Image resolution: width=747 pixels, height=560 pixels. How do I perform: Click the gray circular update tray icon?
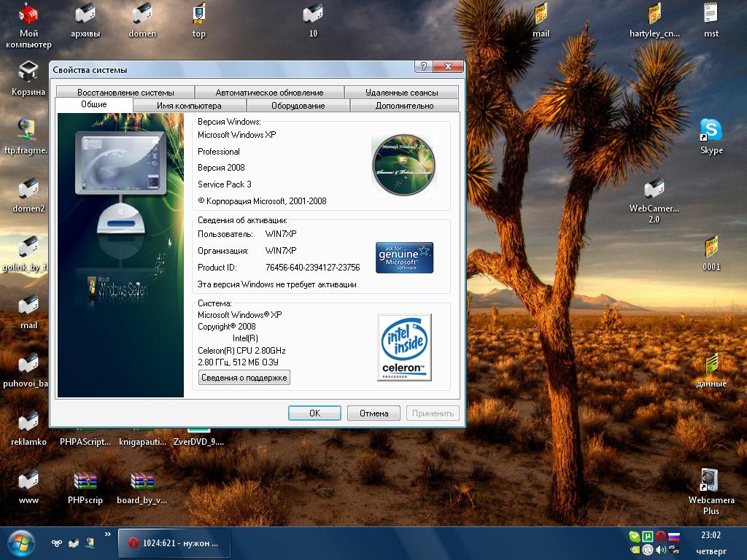[x=648, y=550]
